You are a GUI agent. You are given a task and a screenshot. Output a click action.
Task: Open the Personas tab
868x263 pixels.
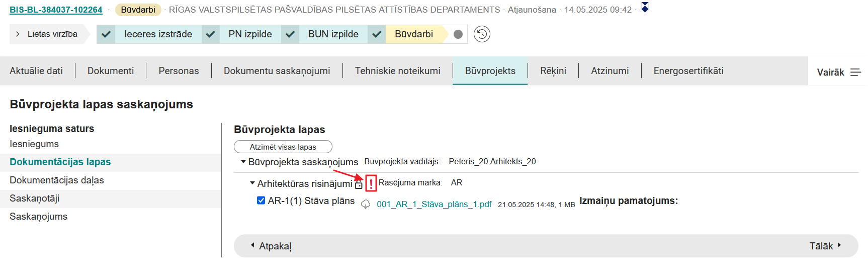(x=179, y=71)
